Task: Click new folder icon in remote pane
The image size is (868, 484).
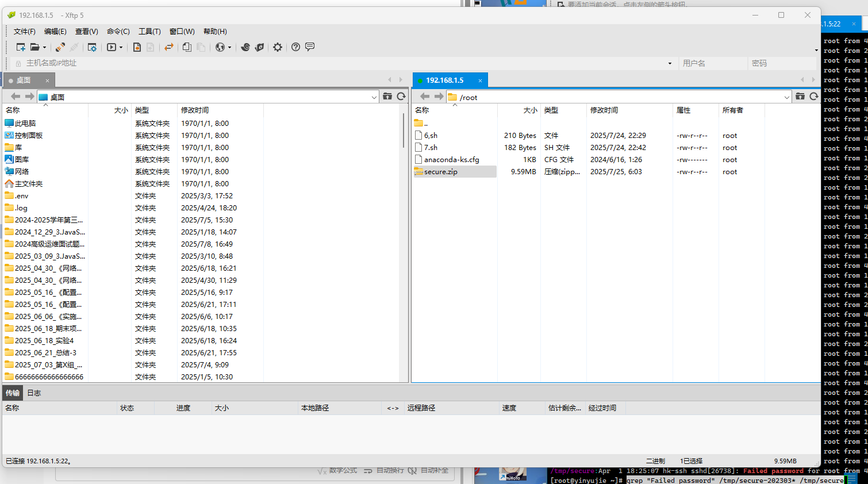Action: pyautogui.click(x=800, y=97)
